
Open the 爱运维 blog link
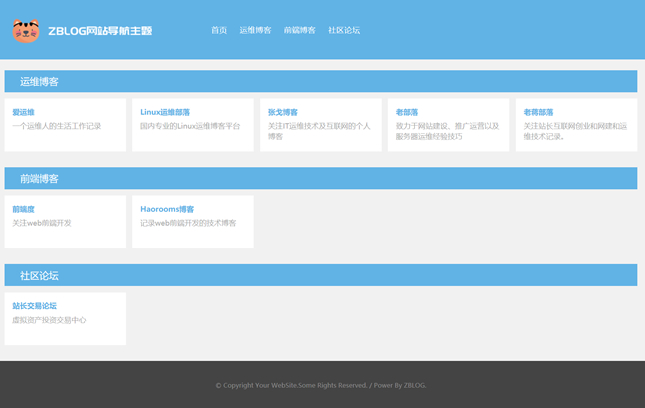point(23,113)
